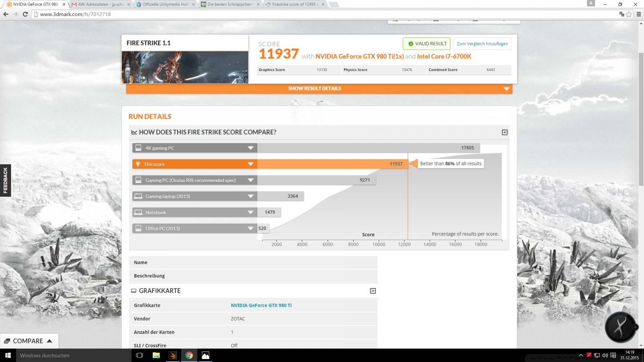Image resolution: width=644 pixels, height=362 pixels.
Task: Switch to the AW: Adressdaten Gmail tab
Action: (x=101, y=4)
